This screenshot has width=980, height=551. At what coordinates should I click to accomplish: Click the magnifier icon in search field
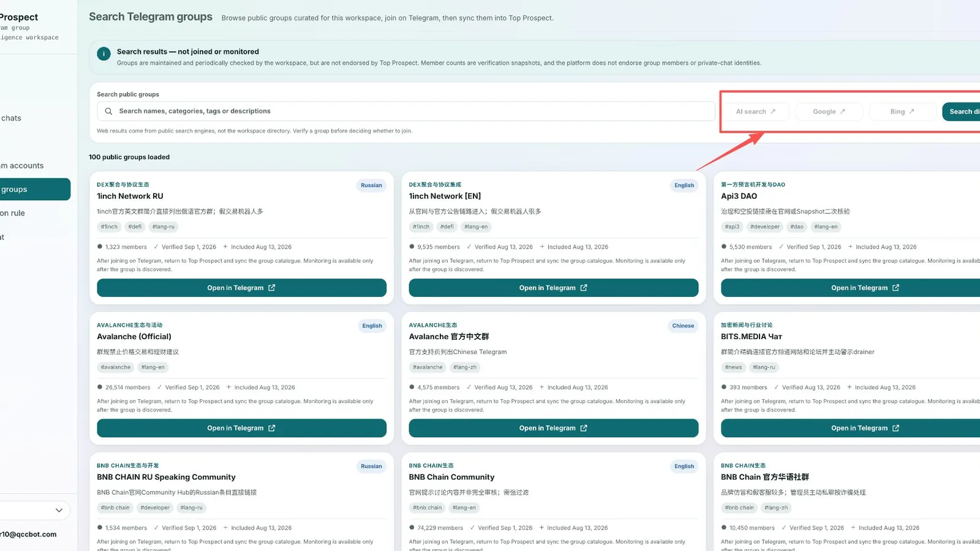[108, 111]
